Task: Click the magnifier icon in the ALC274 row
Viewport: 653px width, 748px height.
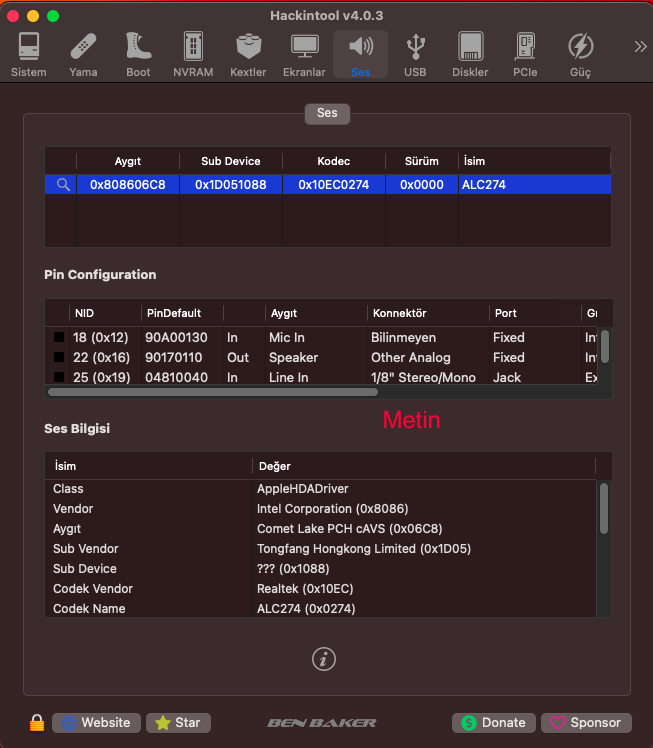Action: tap(63, 185)
